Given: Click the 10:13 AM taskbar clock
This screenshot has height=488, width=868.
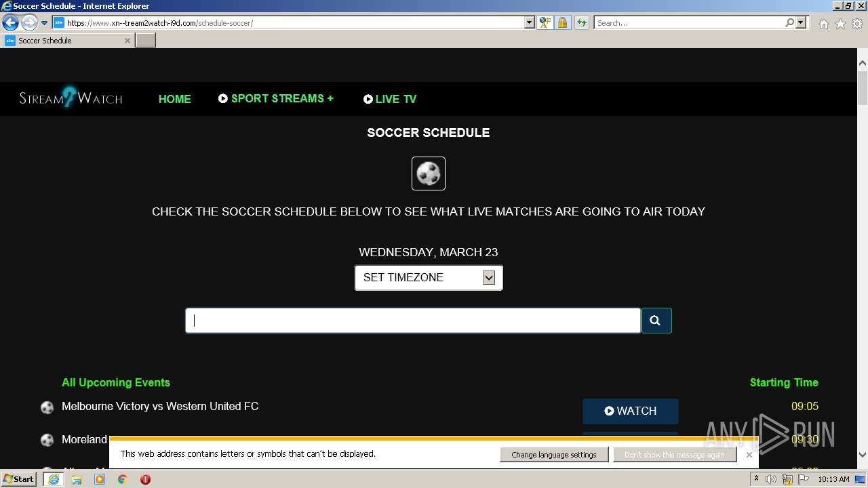Looking at the screenshot, I should (833, 479).
